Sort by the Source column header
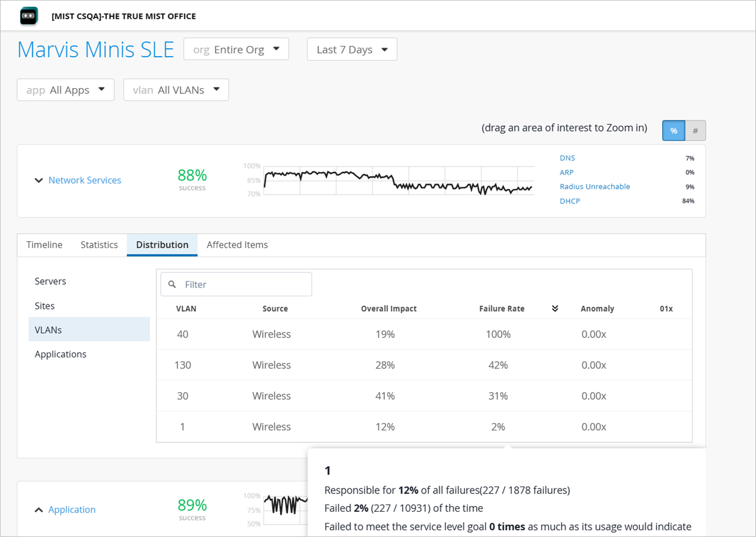Image resolution: width=756 pixels, height=537 pixels. tap(275, 308)
